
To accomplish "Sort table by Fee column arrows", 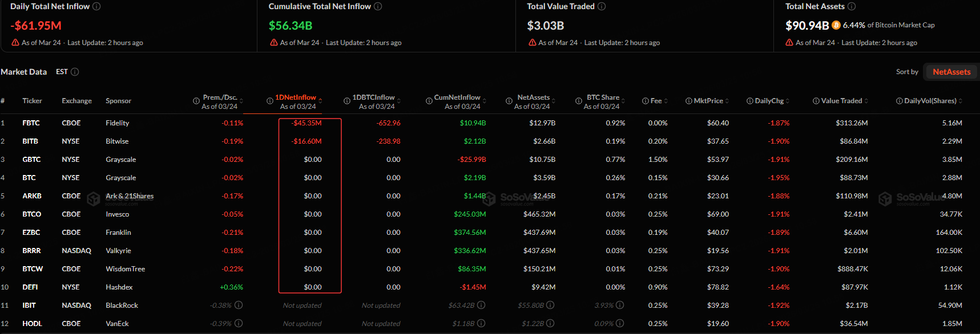I will 666,101.
